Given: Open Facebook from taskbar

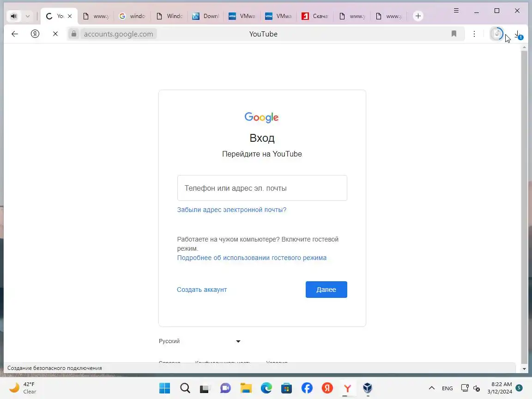Looking at the screenshot, I should coord(307,388).
